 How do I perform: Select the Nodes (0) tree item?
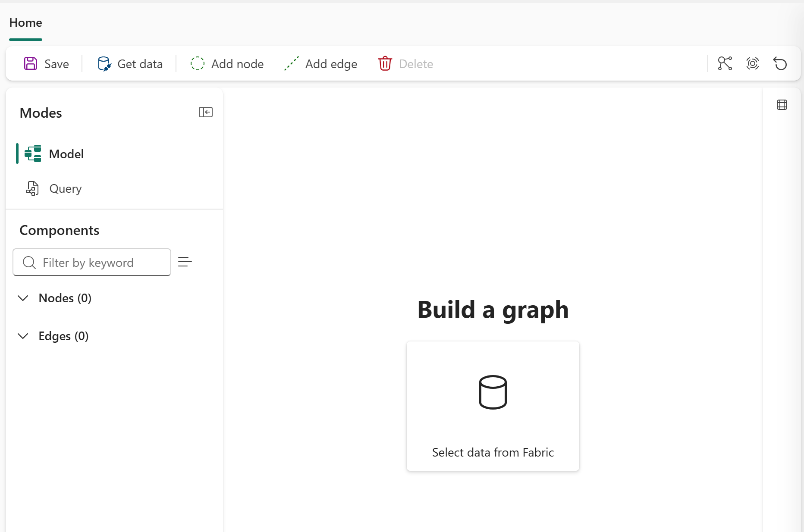pyautogui.click(x=65, y=298)
